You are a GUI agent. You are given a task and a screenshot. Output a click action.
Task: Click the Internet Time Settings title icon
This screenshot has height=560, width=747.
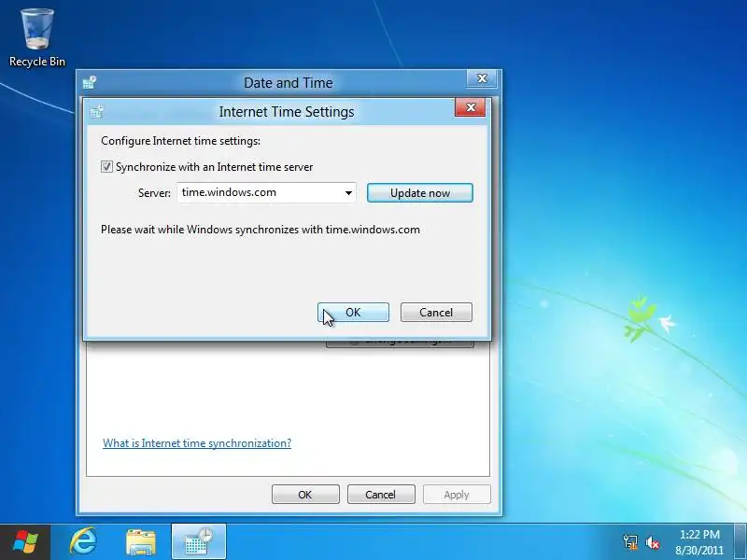(97, 111)
